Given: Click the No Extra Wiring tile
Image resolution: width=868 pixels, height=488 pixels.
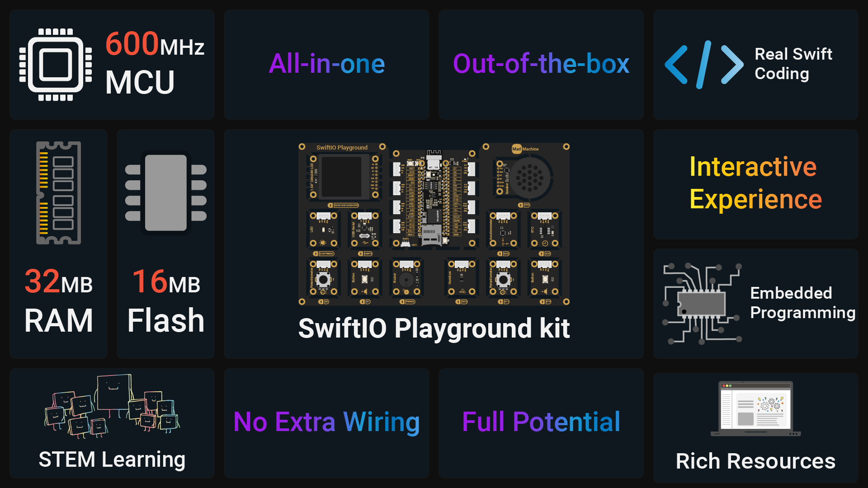Looking at the screenshot, I should click(x=327, y=423).
